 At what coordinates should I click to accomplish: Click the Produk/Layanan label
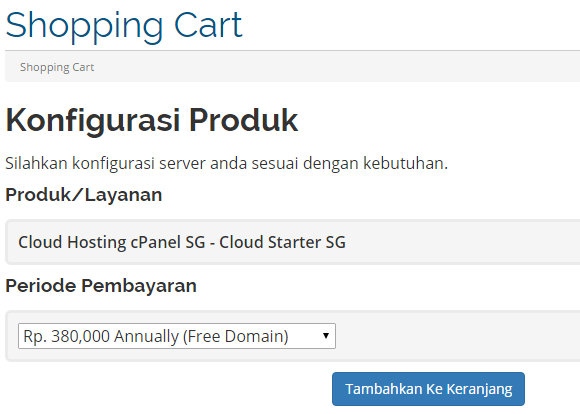(84, 195)
